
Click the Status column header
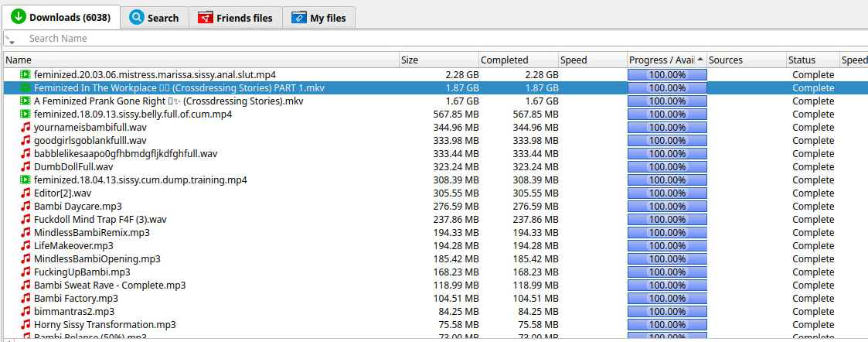click(x=810, y=60)
